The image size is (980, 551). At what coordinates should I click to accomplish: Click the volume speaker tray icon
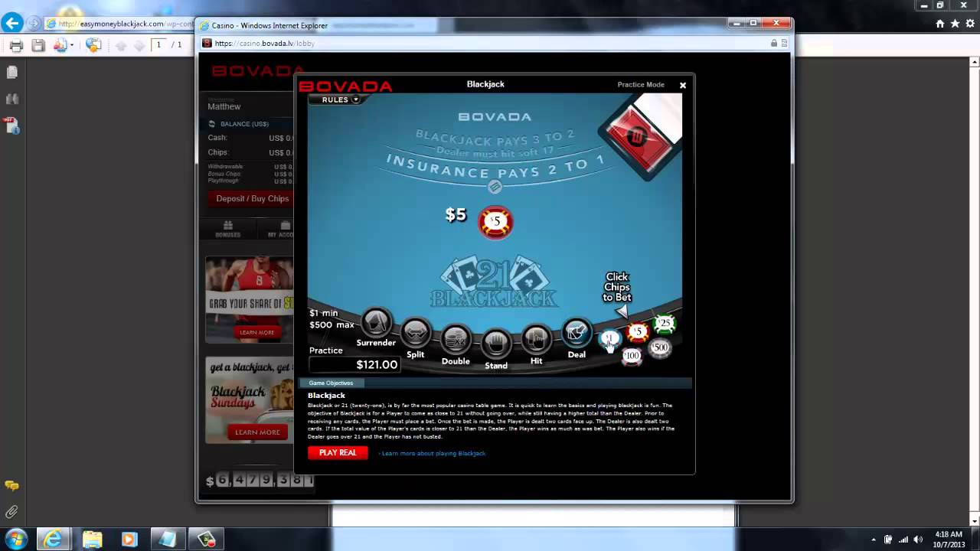pos(917,540)
